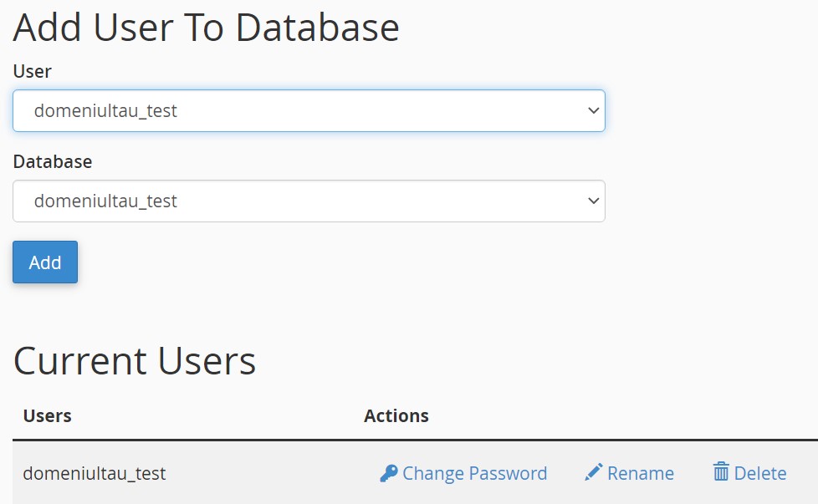Click the Users column header

pyautogui.click(x=48, y=416)
